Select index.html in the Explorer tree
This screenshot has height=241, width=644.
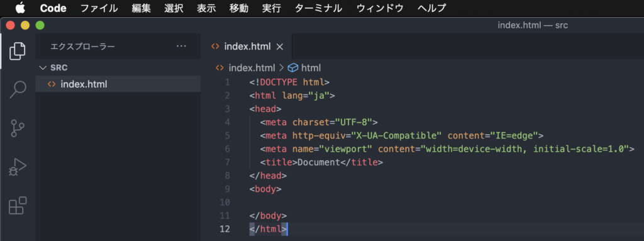point(118,84)
